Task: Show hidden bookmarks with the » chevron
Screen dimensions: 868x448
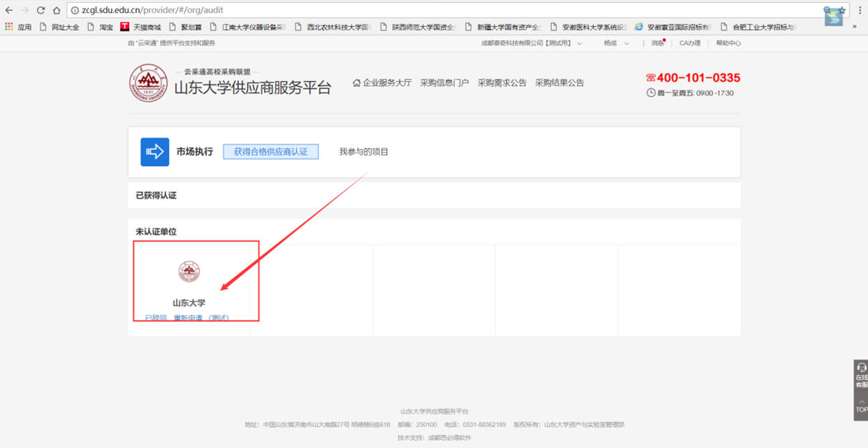Action: pyautogui.click(x=854, y=27)
